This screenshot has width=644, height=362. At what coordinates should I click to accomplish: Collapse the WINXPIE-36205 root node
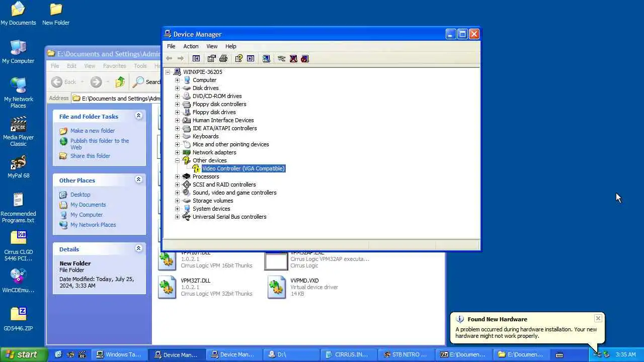[168, 72]
